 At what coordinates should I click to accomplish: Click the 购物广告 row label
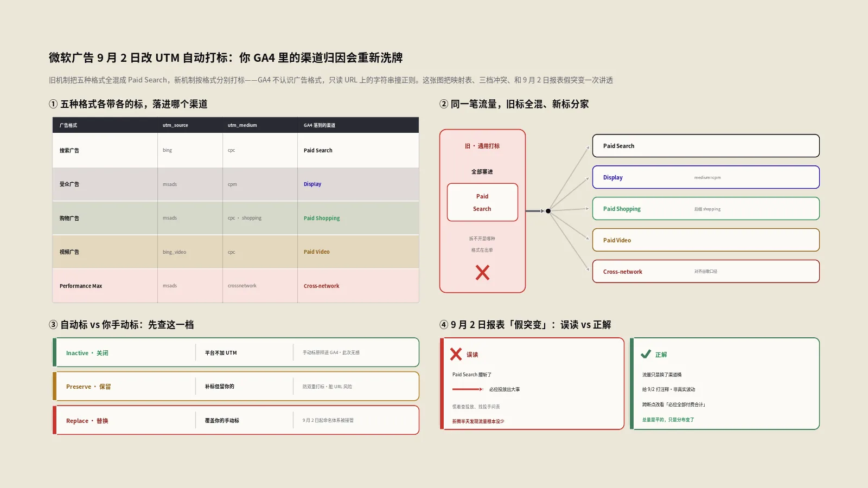(69, 219)
